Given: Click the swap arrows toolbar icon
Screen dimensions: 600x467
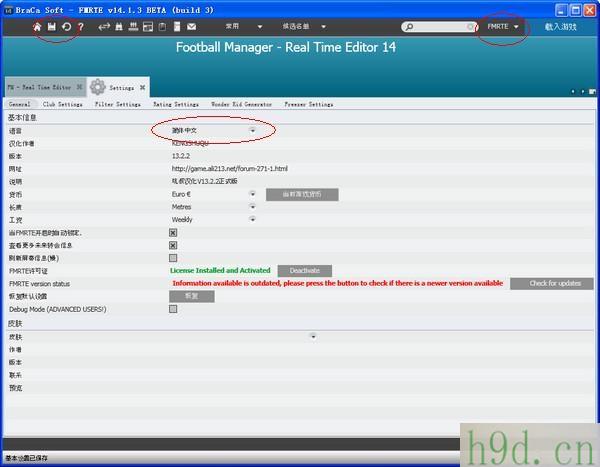Looking at the screenshot, I should point(104,26).
